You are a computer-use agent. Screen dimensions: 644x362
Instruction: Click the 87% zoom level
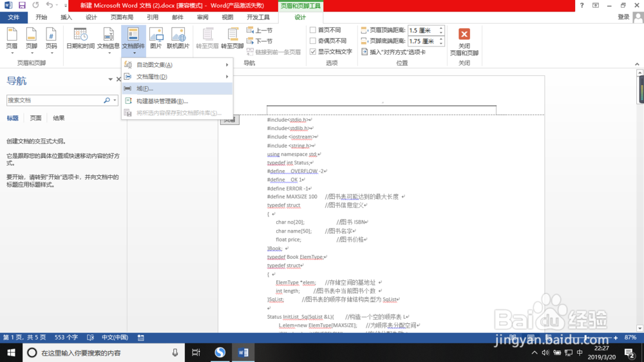tap(630, 338)
